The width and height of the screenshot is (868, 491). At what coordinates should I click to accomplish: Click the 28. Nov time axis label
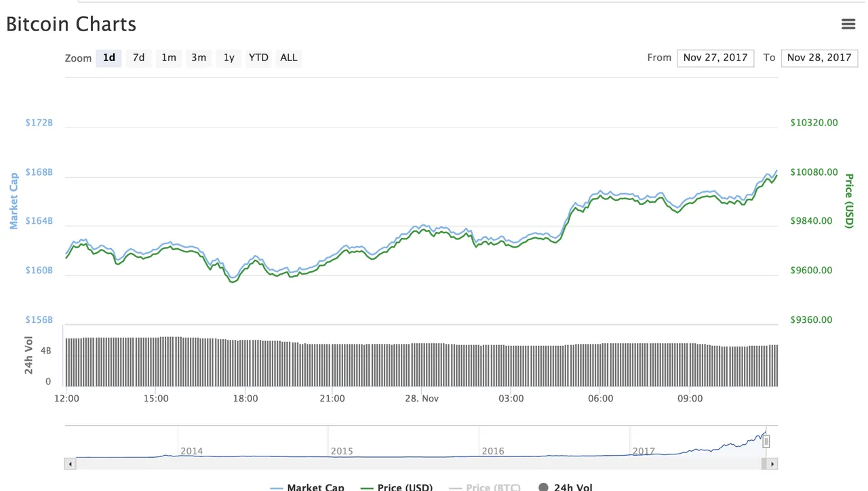(x=421, y=399)
